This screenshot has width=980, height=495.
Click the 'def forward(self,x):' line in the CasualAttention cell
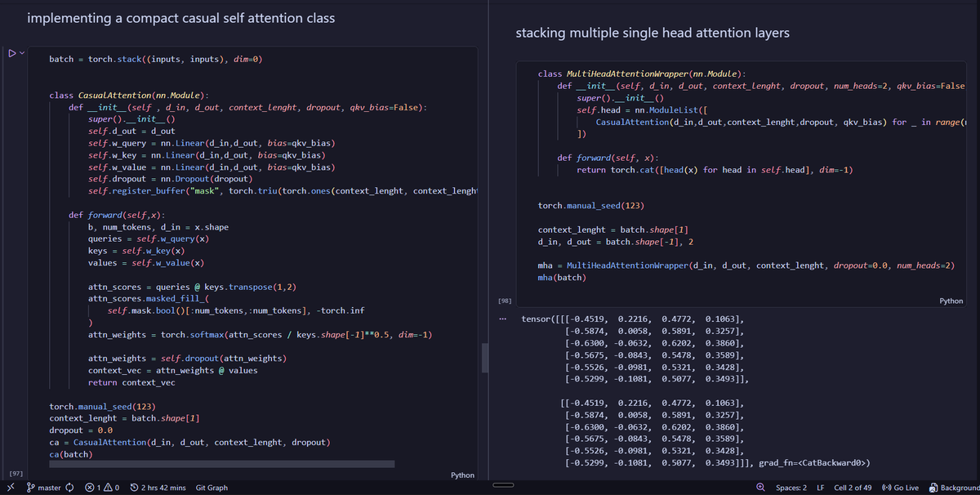[117, 215]
